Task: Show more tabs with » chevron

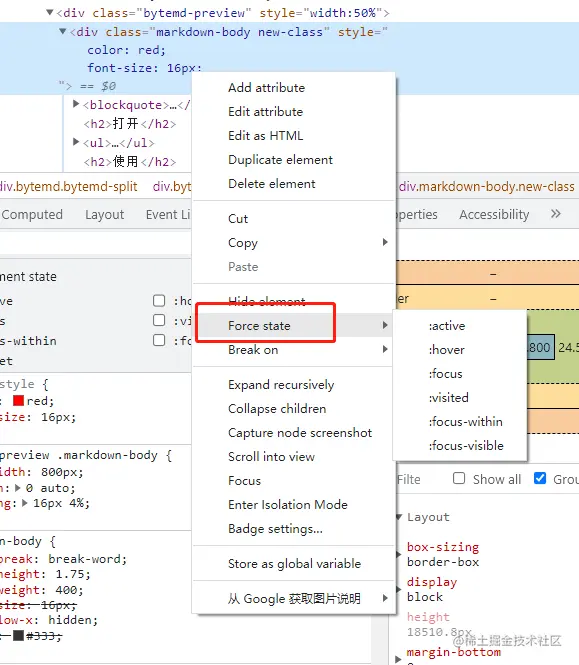Action: click(556, 214)
